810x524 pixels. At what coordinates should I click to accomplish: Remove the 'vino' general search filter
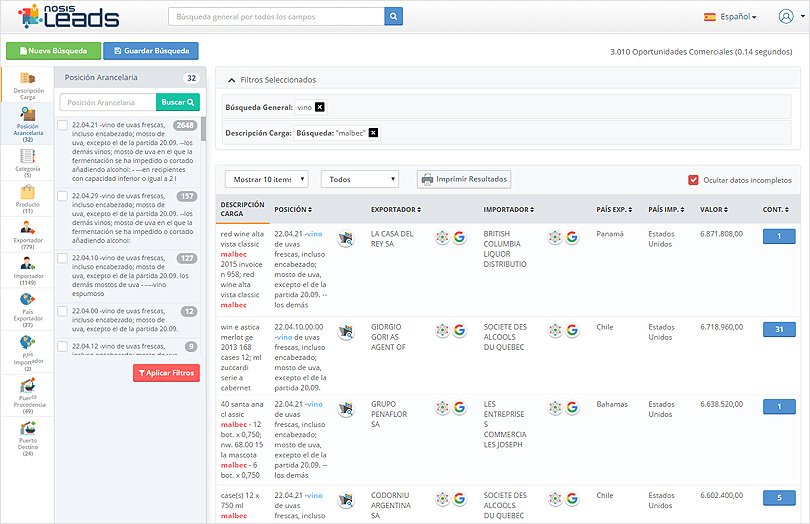tap(320, 107)
